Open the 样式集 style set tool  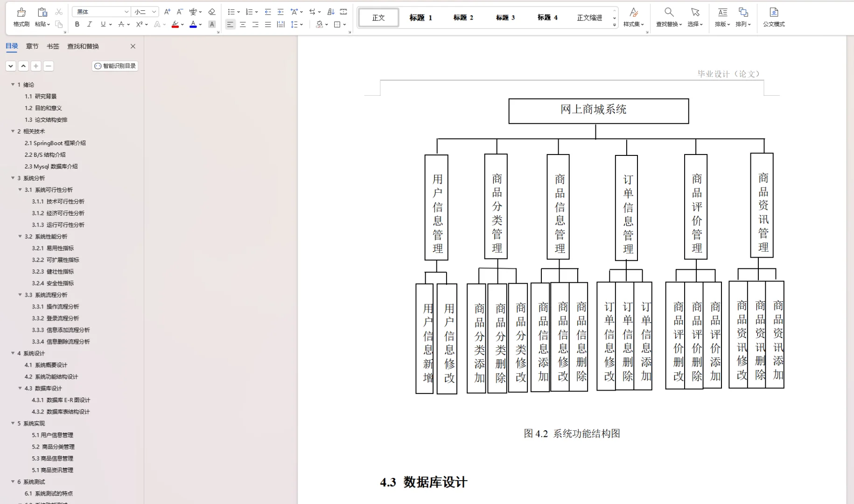634,17
